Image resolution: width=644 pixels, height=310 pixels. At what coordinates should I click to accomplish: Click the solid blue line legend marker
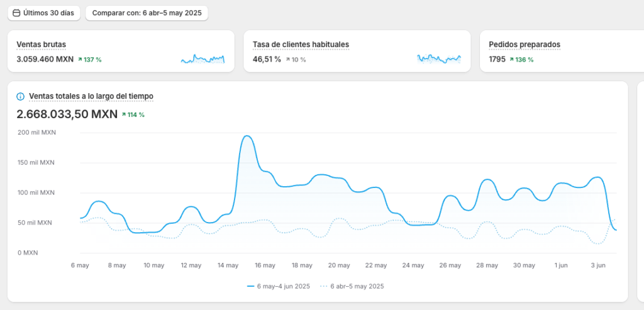[x=250, y=286]
